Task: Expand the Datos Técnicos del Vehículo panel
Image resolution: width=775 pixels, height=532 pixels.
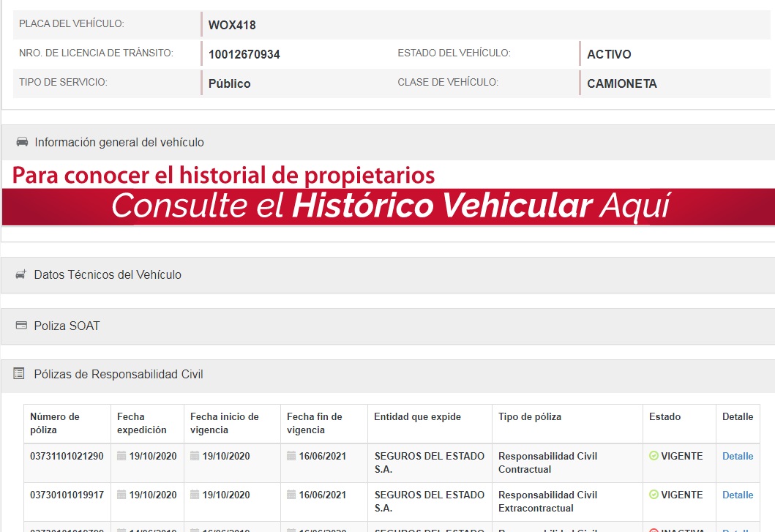Action: (108, 275)
